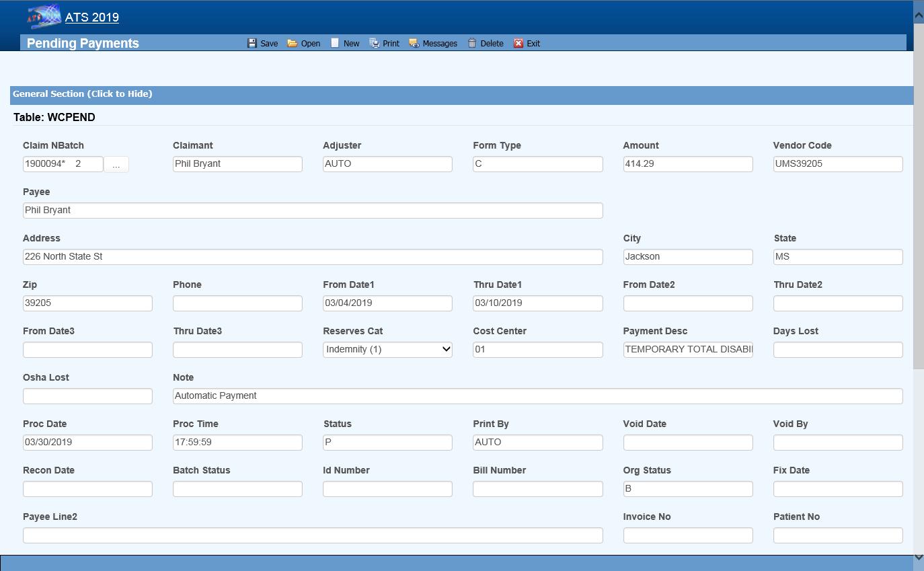Click the Messages icon in toolbar
The image size is (924, 571).
414,43
